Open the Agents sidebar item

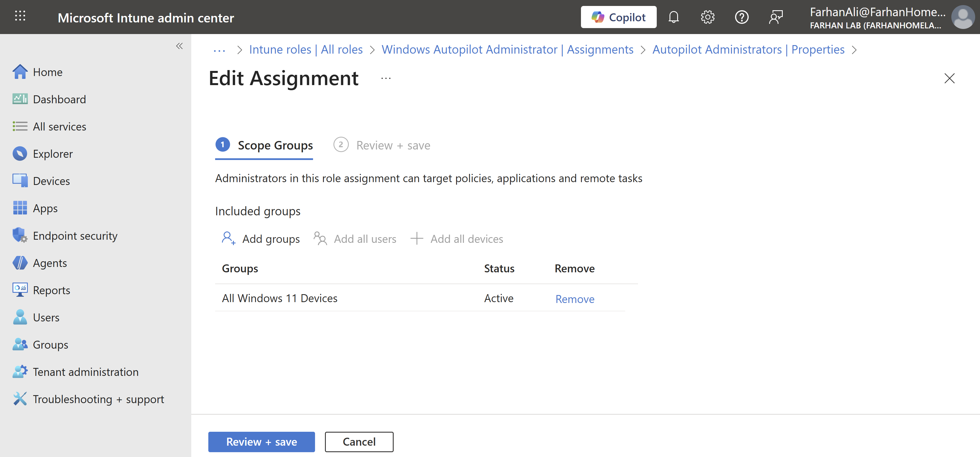49,263
